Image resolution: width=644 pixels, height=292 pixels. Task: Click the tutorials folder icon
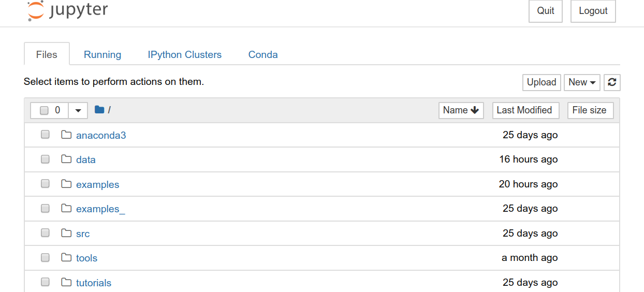66,282
